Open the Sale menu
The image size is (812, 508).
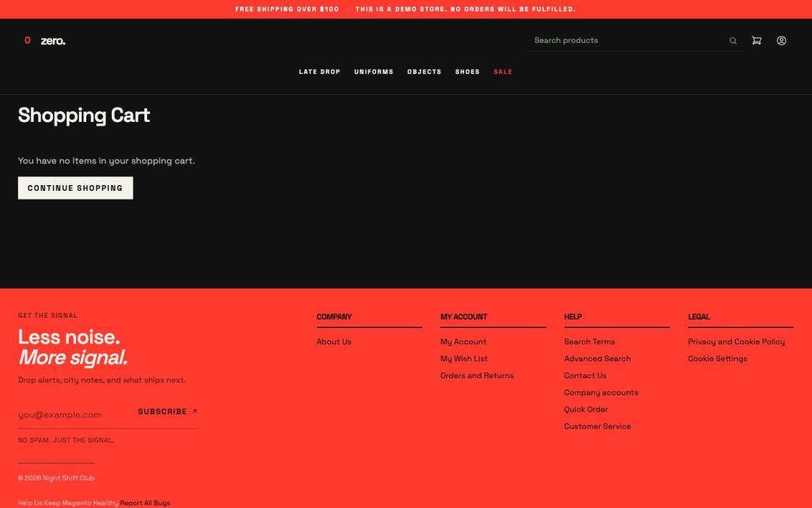point(503,72)
